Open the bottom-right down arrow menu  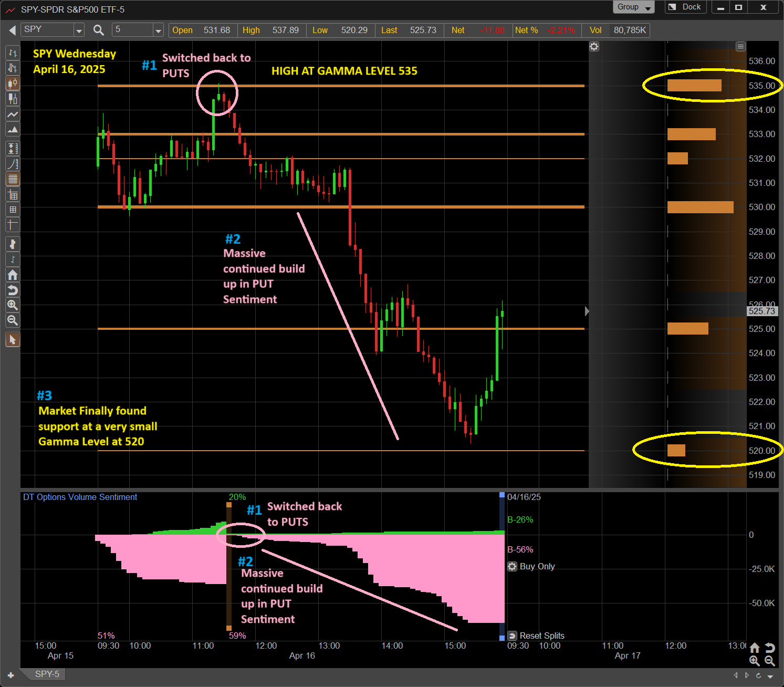[x=770, y=676]
